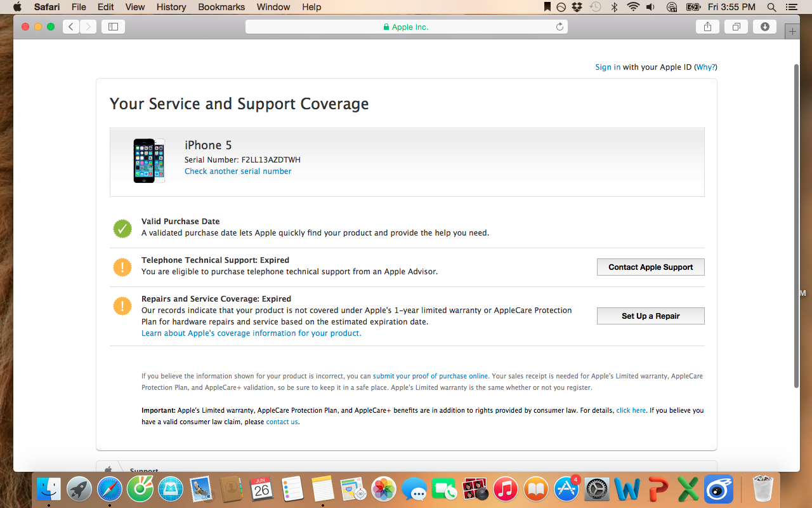The image size is (812, 508).
Task: Open the Window menu
Action: 273,7
